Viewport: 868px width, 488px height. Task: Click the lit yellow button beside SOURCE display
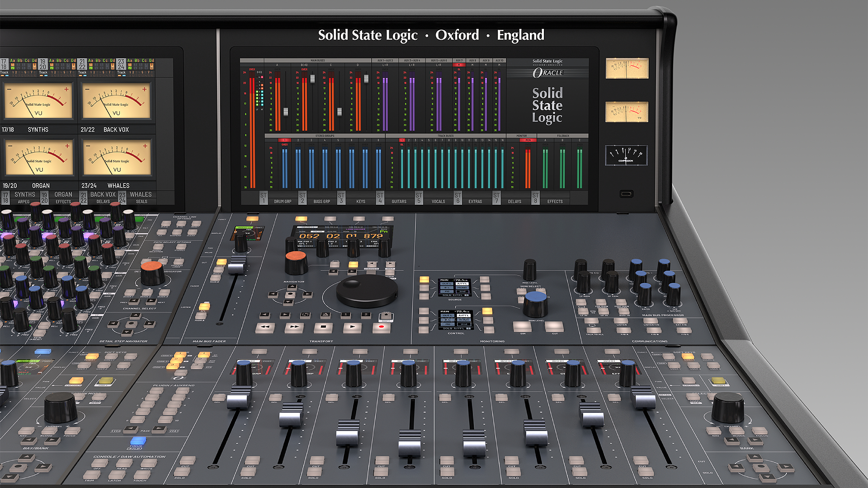(x=424, y=280)
